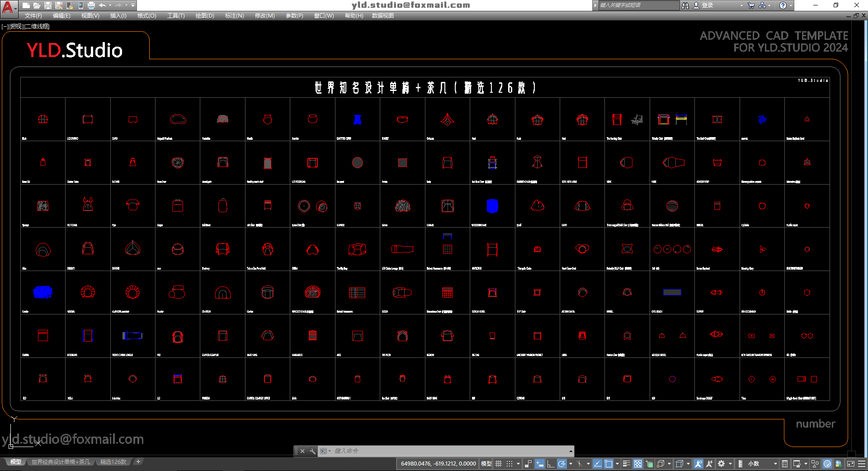Click the Save to Web & Mobile icon
The width and height of the screenshot is (868, 471).
tap(80, 5)
